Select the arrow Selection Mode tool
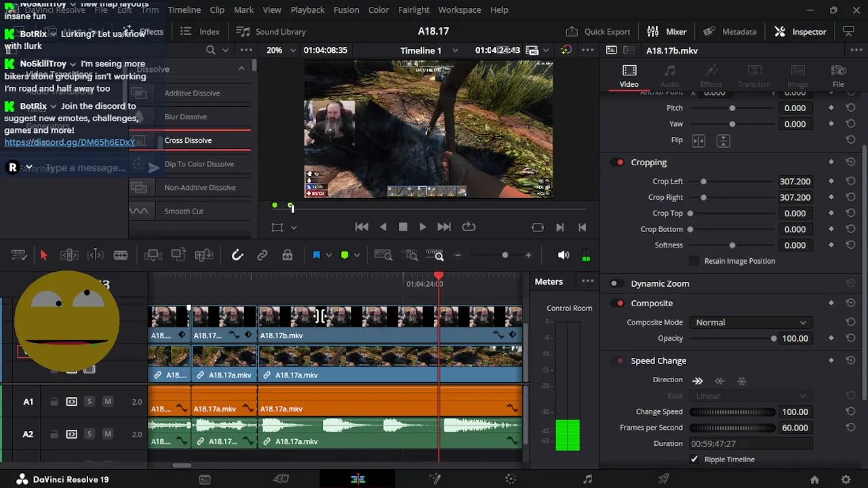 point(44,256)
